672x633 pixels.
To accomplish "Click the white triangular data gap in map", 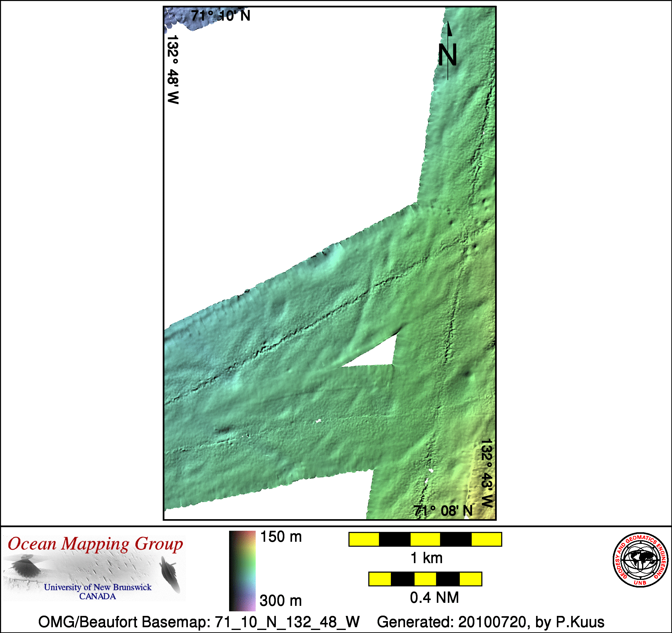I will point(380,357).
